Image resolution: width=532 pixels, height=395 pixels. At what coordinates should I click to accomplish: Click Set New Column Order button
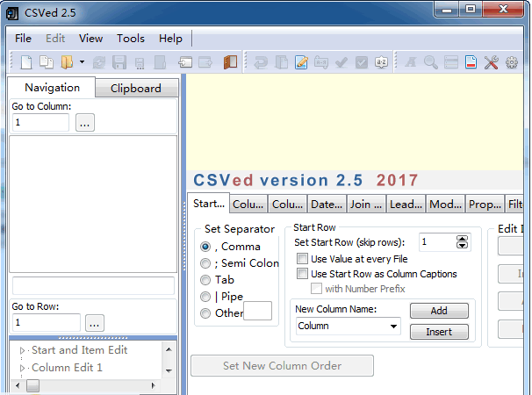283,366
